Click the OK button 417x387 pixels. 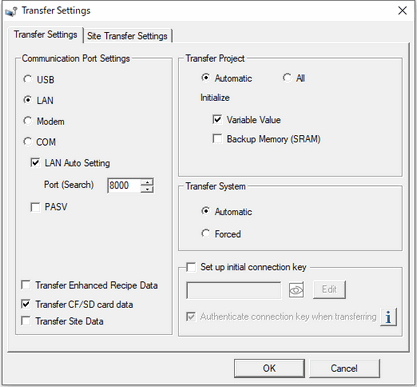point(269,368)
